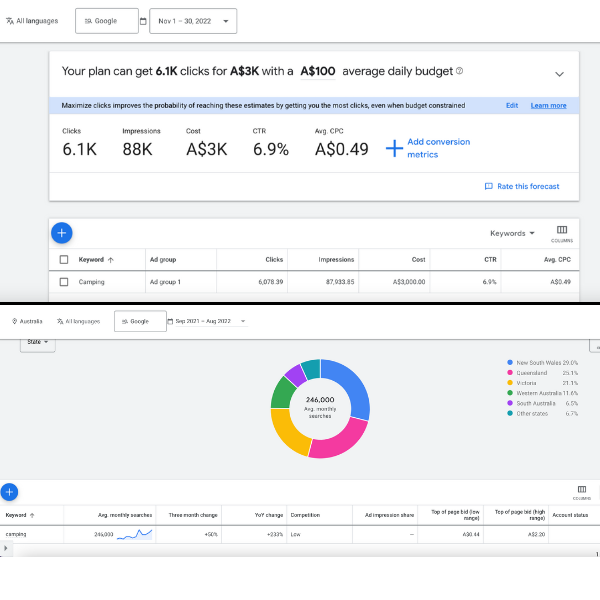Click the Edit link in bidding banner

(512, 105)
